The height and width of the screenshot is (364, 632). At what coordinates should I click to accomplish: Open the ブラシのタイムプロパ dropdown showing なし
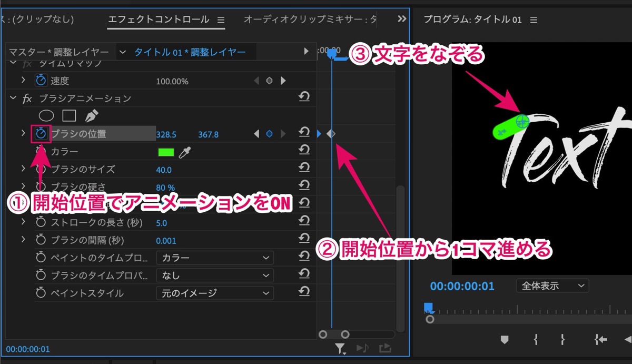click(215, 275)
